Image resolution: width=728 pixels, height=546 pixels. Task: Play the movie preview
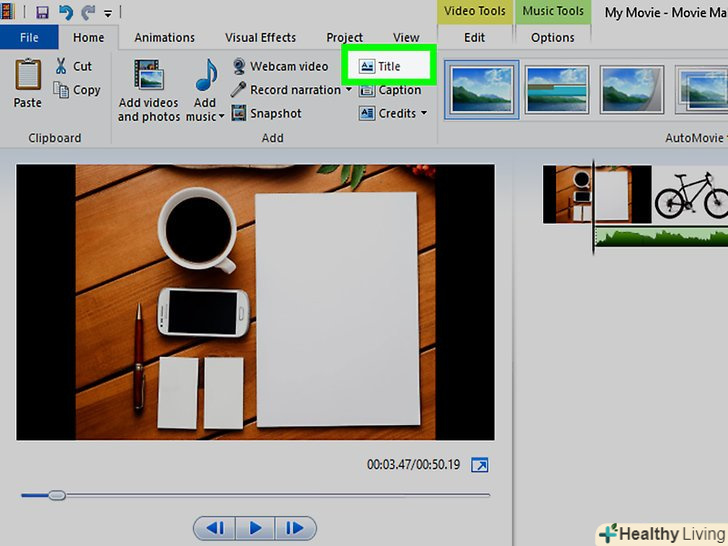(x=255, y=528)
